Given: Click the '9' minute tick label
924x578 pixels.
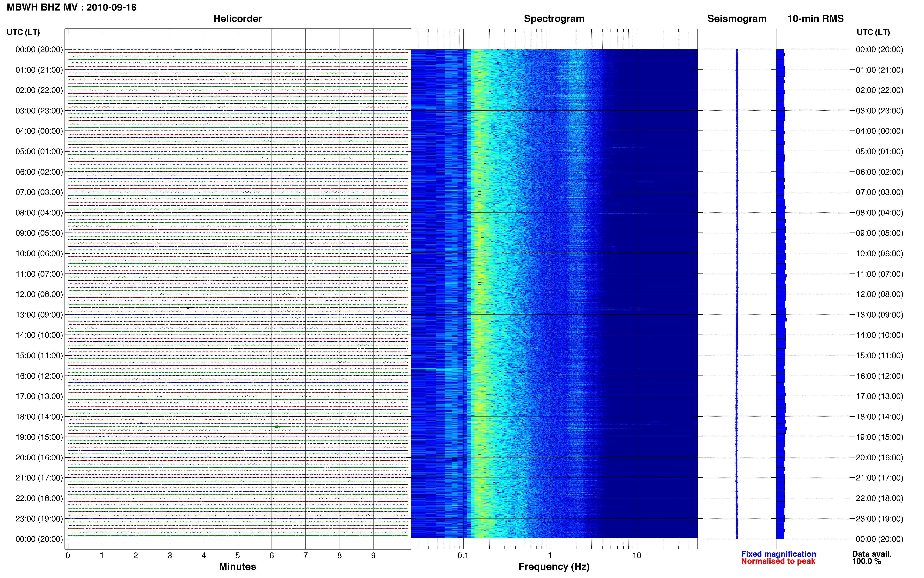Looking at the screenshot, I should 373,555.
